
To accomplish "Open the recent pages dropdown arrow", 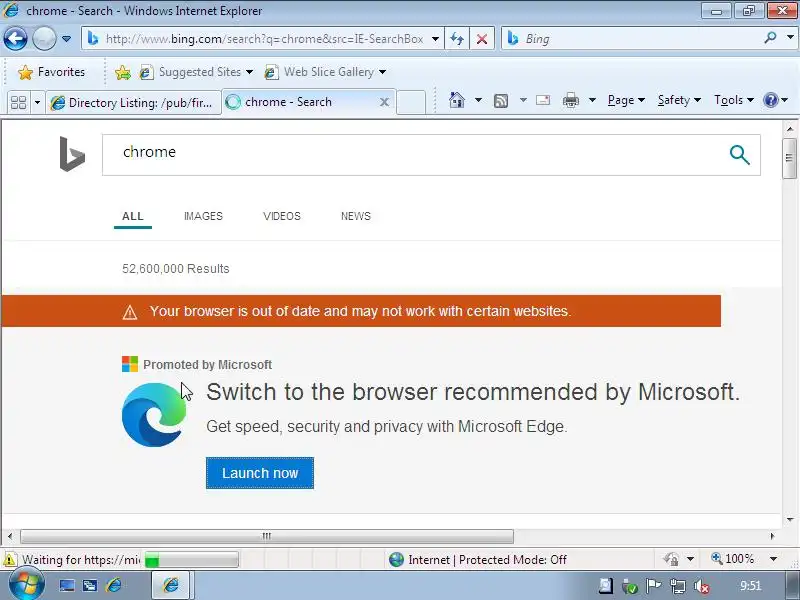I will pos(66,39).
